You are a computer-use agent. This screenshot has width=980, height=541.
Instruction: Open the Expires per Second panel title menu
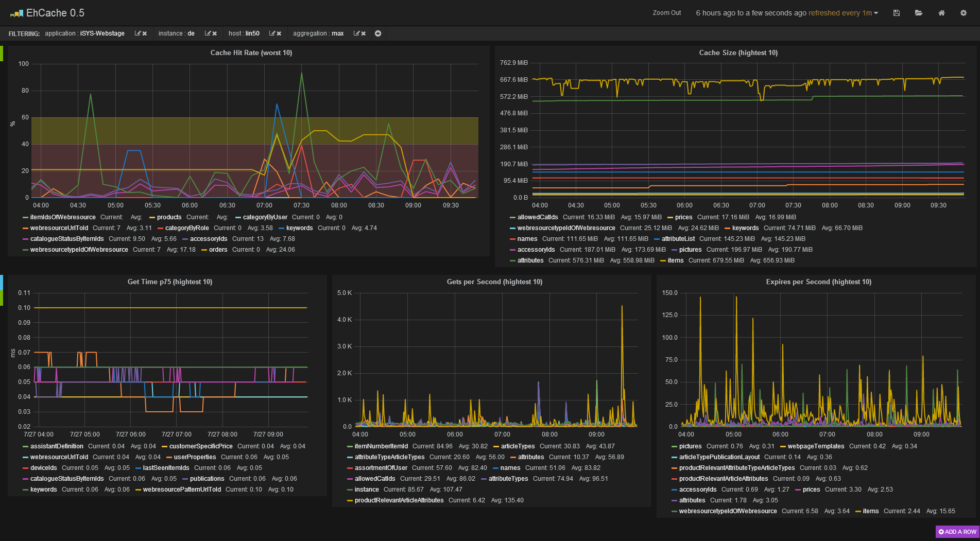coord(819,282)
